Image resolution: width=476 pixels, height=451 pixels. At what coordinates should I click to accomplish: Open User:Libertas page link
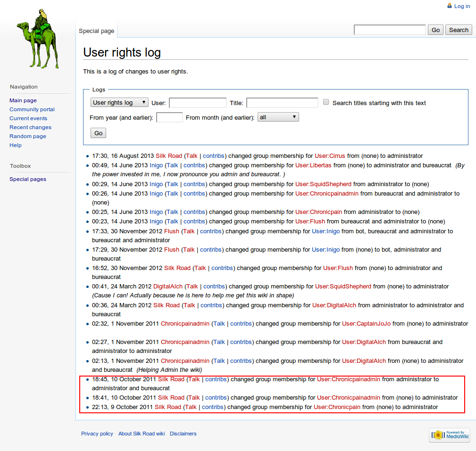[313, 165]
